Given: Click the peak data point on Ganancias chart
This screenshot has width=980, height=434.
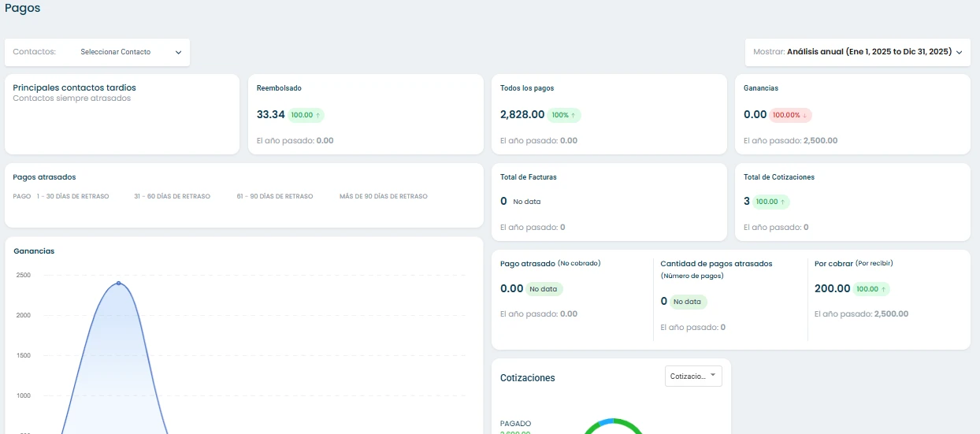Looking at the screenshot, I should pyautogui.click(x=119, y=283).
